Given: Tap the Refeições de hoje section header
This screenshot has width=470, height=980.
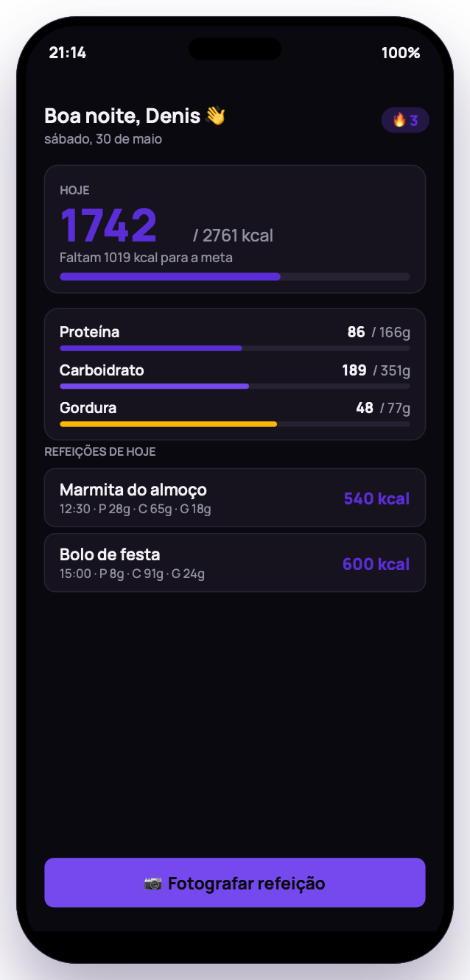Looking at the screenshot, I should pyautogui.click(x=100, y=451).
